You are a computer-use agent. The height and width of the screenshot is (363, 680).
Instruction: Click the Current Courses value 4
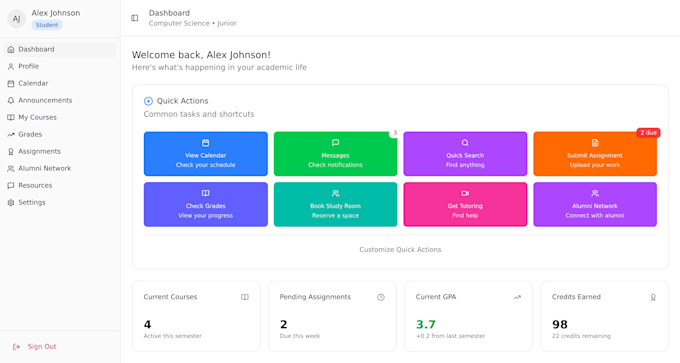pos(147,324)
